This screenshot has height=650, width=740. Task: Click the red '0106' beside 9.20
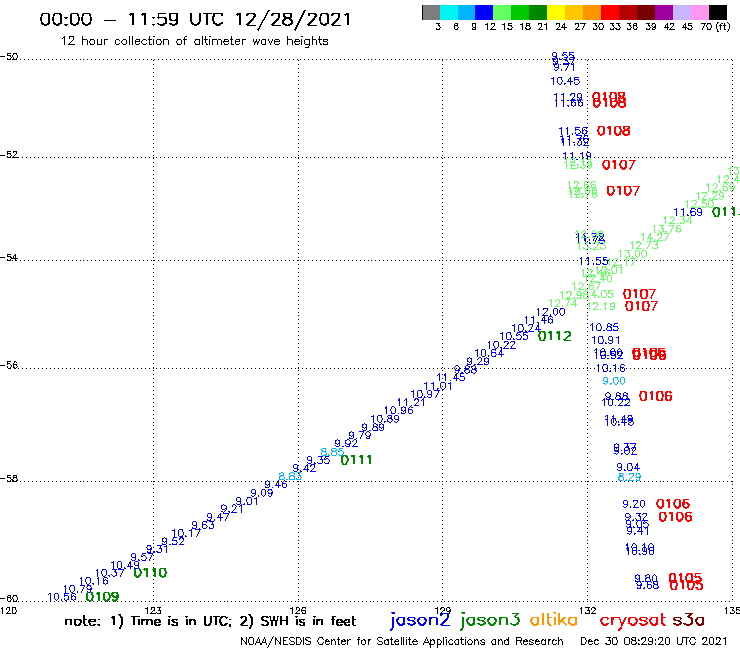point(673,504)
